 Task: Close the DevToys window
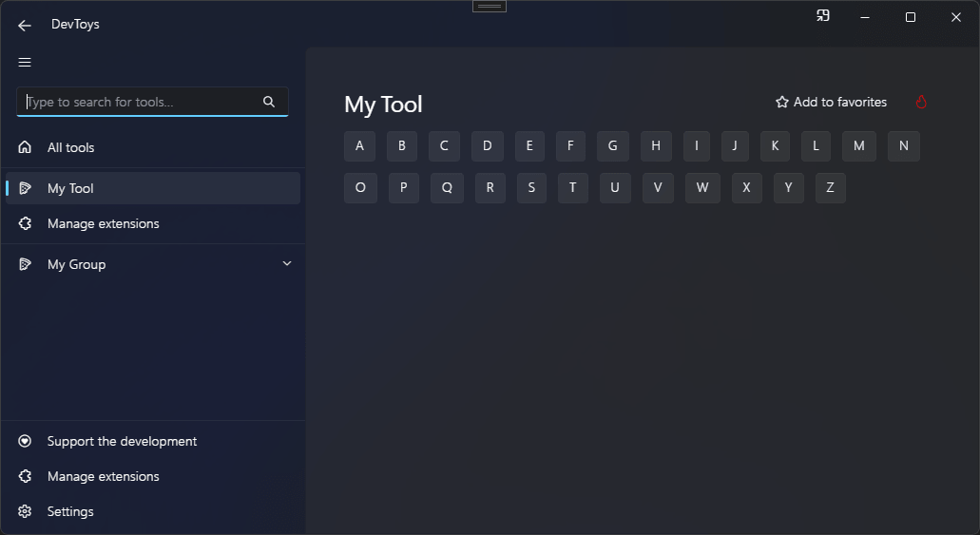956,17
